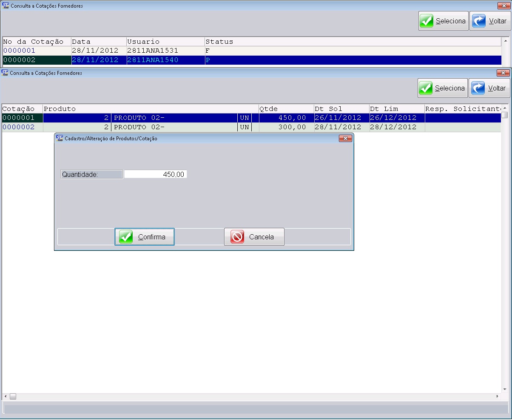512x420 pixels.
Task: Close the second Consulta a Cotações window
Action: click(x=503, y=73)
